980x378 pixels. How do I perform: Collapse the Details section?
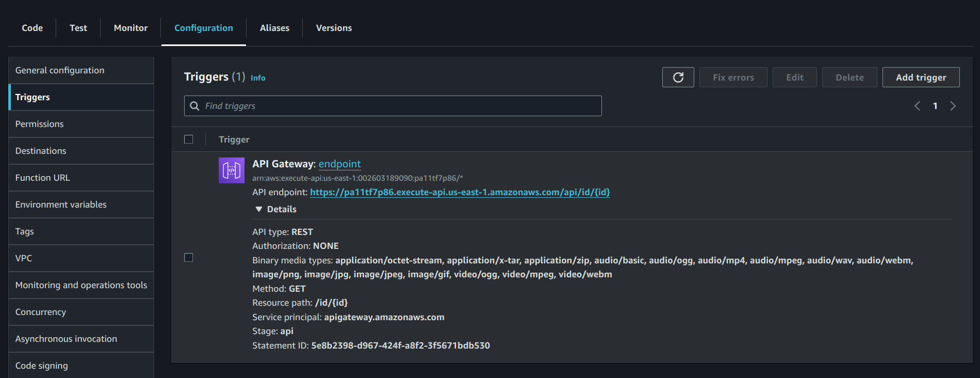pyautogui.click(x=276, y=209)
